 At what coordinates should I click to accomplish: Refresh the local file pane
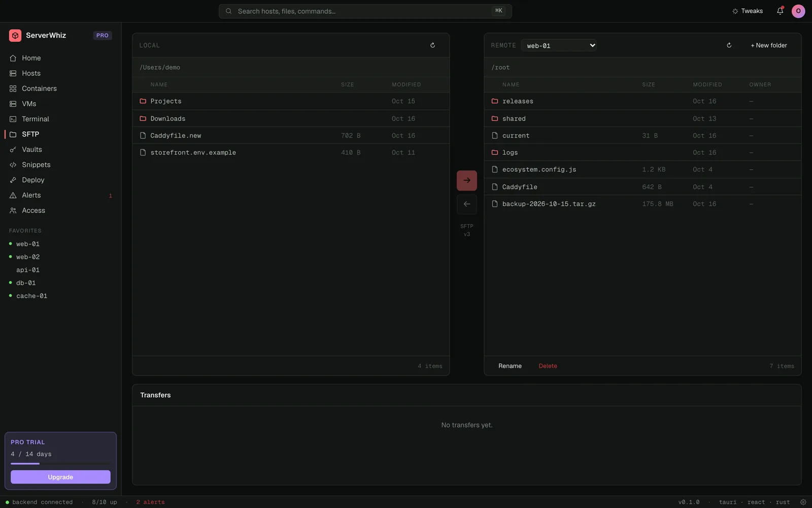[x=432, y=45]
